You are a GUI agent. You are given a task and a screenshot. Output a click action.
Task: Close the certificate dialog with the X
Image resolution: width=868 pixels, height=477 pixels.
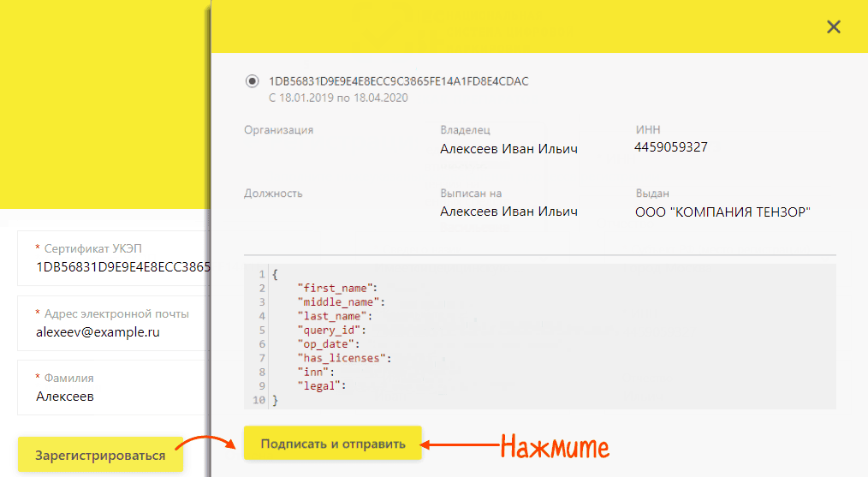833,27
